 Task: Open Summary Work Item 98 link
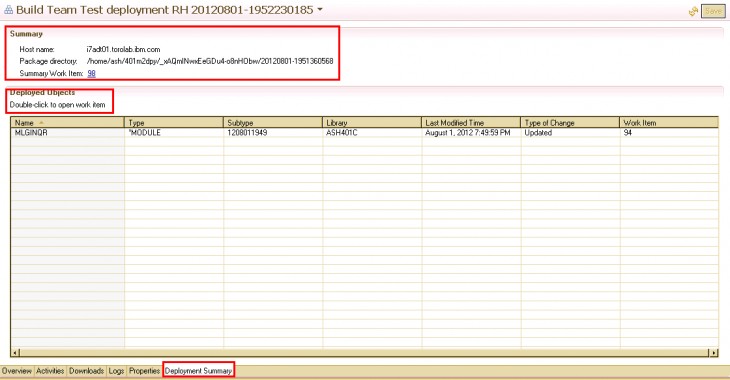pyautogui.click(x=91, y=73)
